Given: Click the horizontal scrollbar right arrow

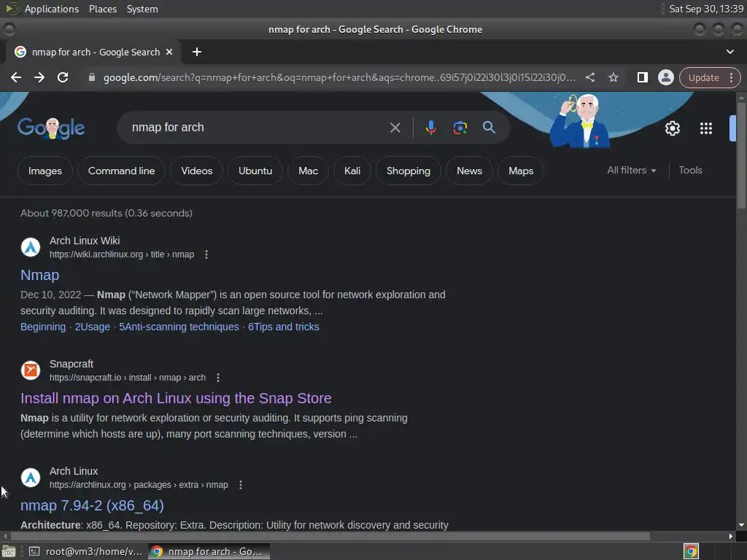Looking at the screenshot, I should click(731, 536).
